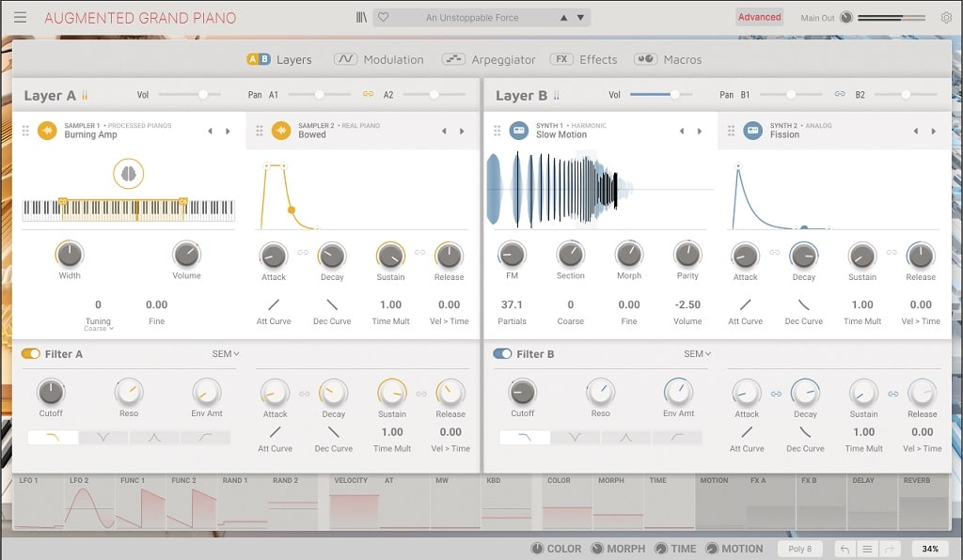
Task: Previous Sampler 1 sample arrow
Action: coord(210,131)
